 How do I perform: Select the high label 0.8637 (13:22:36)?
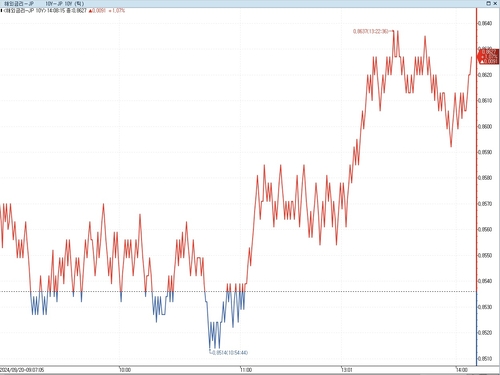point(370,31)
